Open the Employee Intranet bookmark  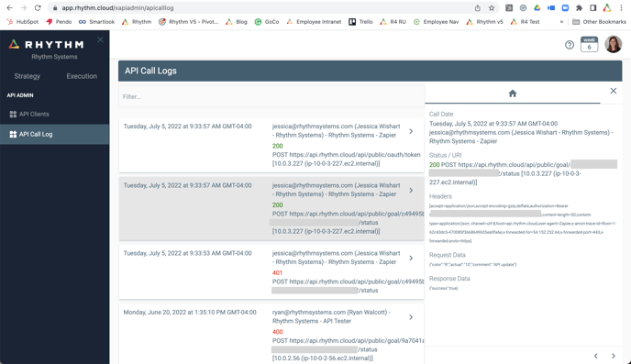pos(314,22)
